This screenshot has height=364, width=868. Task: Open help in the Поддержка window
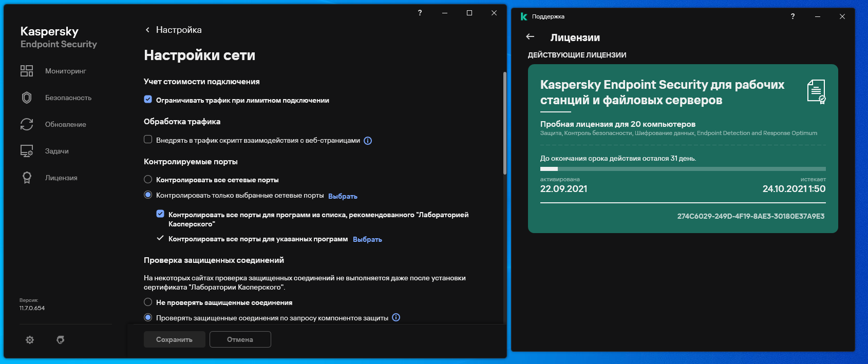pos(792,16)
